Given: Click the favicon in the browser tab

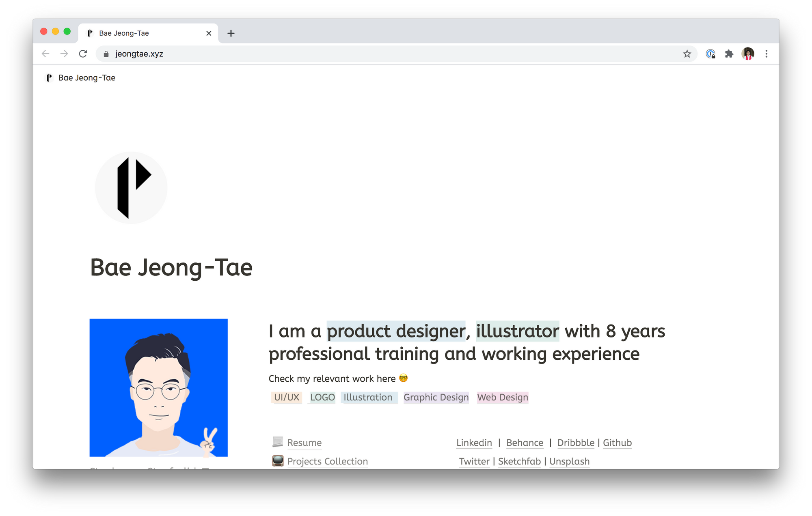Looking at the screenshot, I should 90,33.
